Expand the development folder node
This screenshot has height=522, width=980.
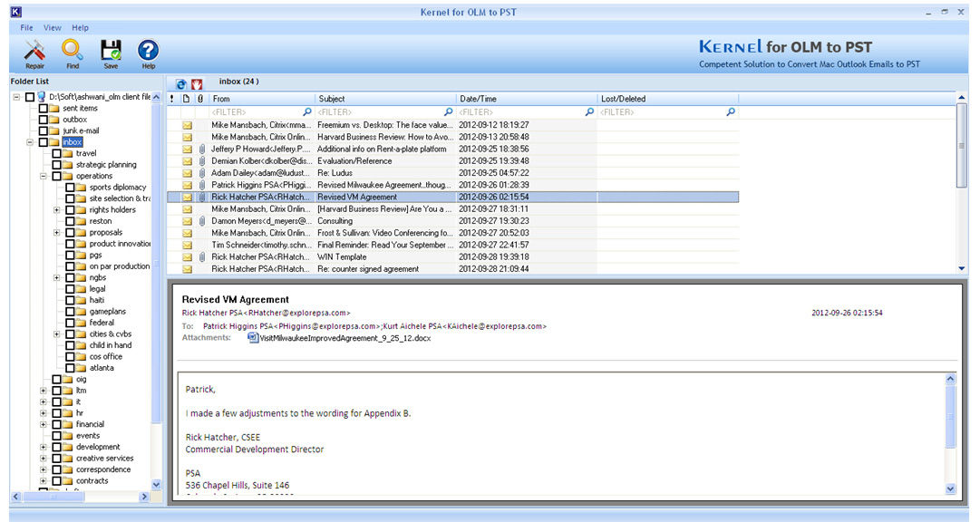44,447
